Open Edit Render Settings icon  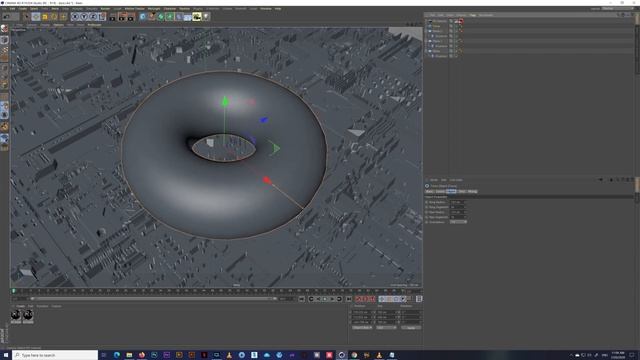coord(131,17)
